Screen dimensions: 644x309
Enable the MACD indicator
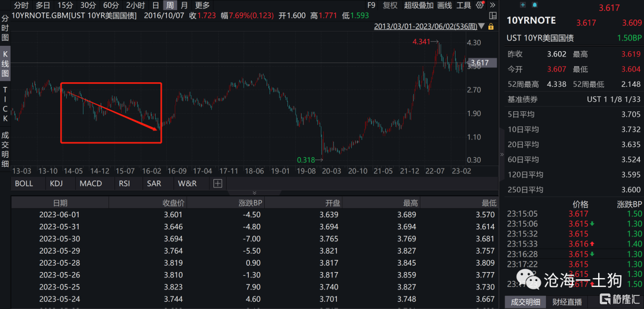pos(91,183)
